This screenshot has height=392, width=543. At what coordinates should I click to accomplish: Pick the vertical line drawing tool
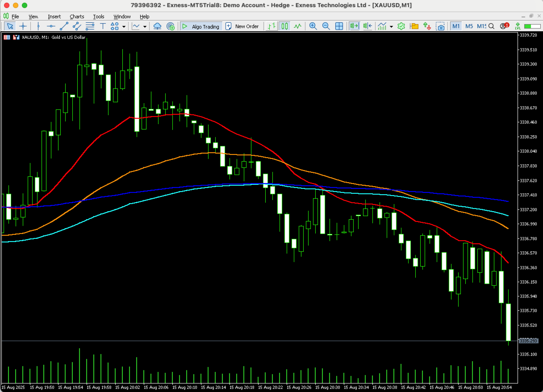coord(38,26)
